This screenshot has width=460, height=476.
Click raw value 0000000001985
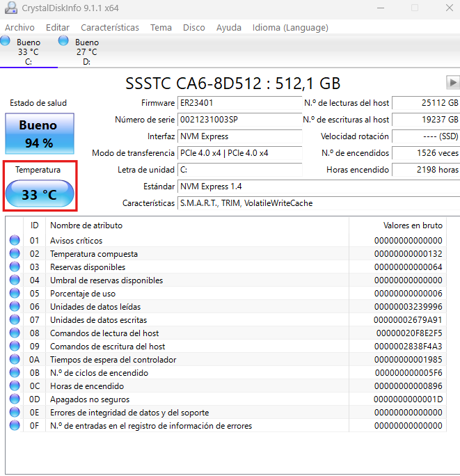[408, 360]
